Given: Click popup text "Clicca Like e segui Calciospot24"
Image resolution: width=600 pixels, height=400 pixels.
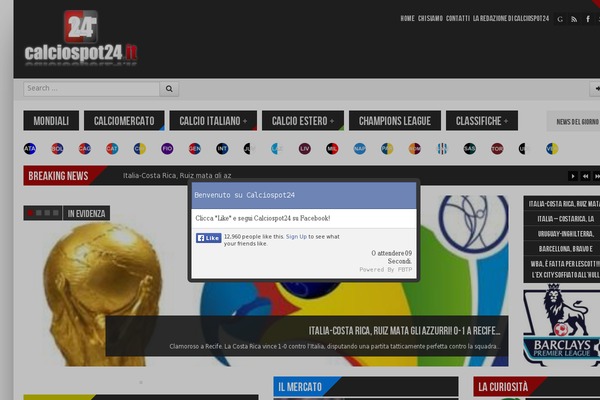Looking at the screenshot, I should pyautogui.click(x=263, y=218).
